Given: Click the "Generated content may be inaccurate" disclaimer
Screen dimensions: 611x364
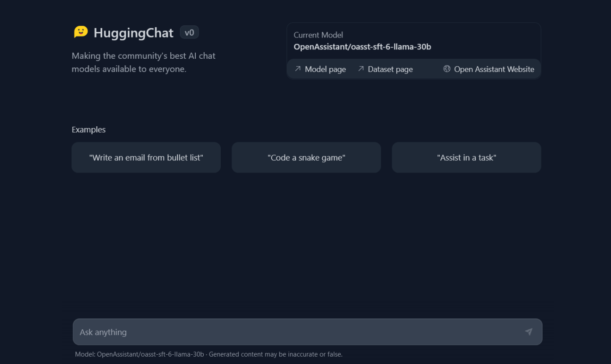Looking at the screenshot, I should pyautogui.click(x=275, y=354).
